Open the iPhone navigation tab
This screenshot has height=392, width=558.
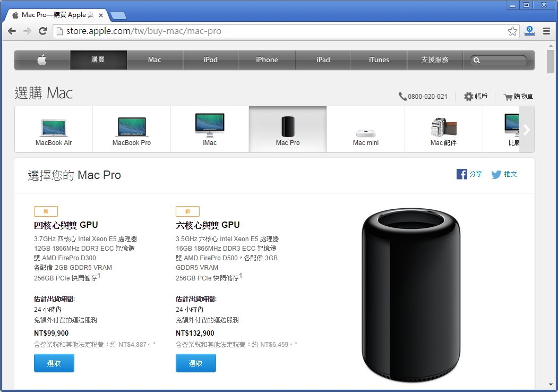(267, 60)
